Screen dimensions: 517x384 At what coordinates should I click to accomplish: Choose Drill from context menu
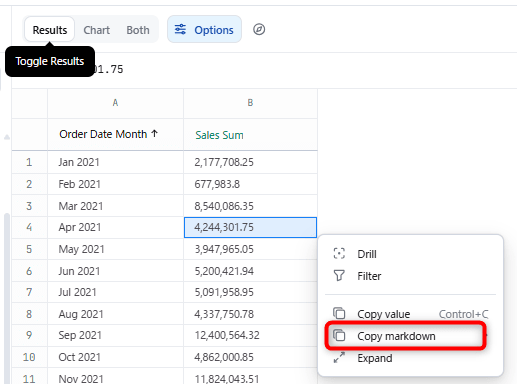point(410,254)
